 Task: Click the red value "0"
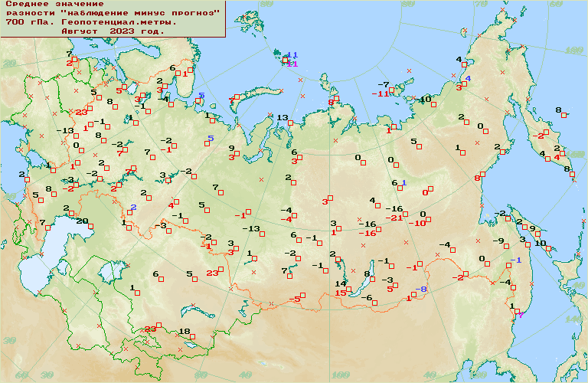[425, 193]
